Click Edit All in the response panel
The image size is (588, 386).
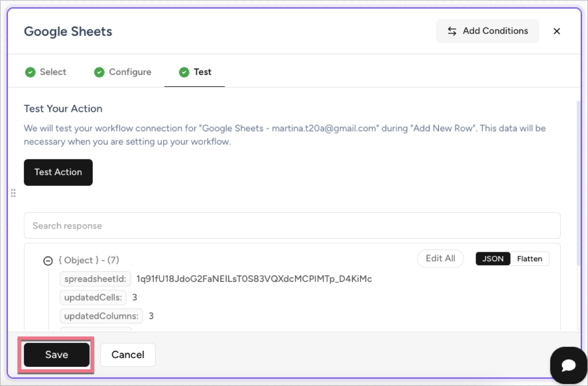point(440,258)
